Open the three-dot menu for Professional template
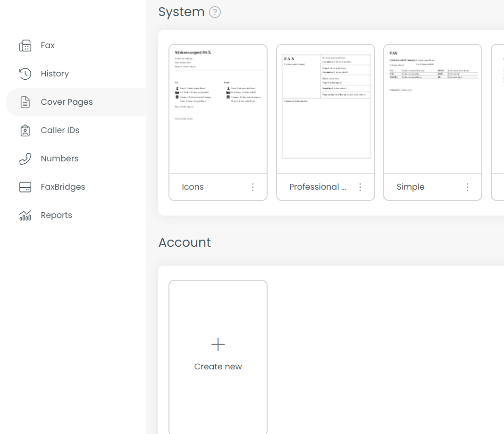 (360, 187)
